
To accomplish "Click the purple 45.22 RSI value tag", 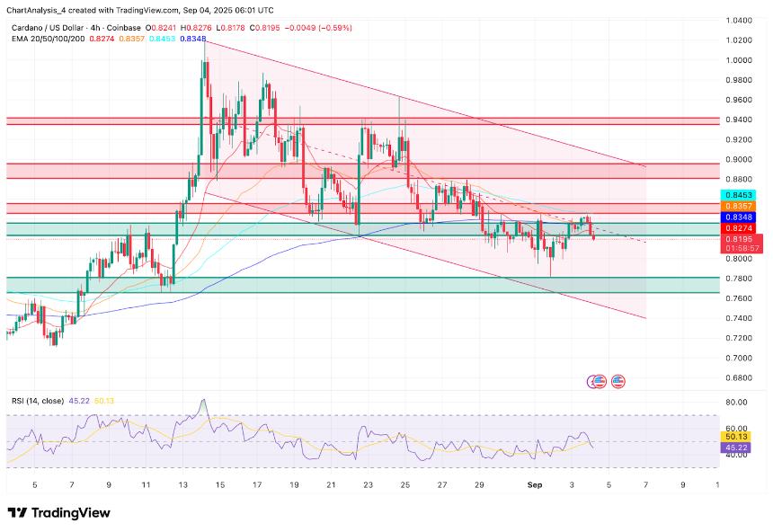I will coord(735,447).
